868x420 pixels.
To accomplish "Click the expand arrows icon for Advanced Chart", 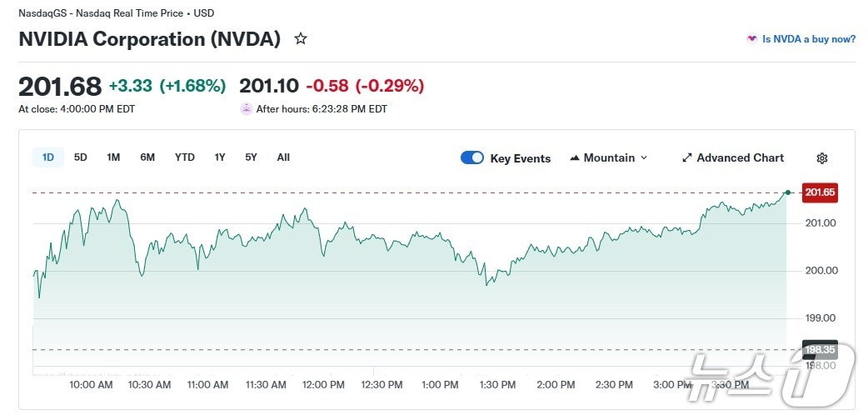I will 687,158.
